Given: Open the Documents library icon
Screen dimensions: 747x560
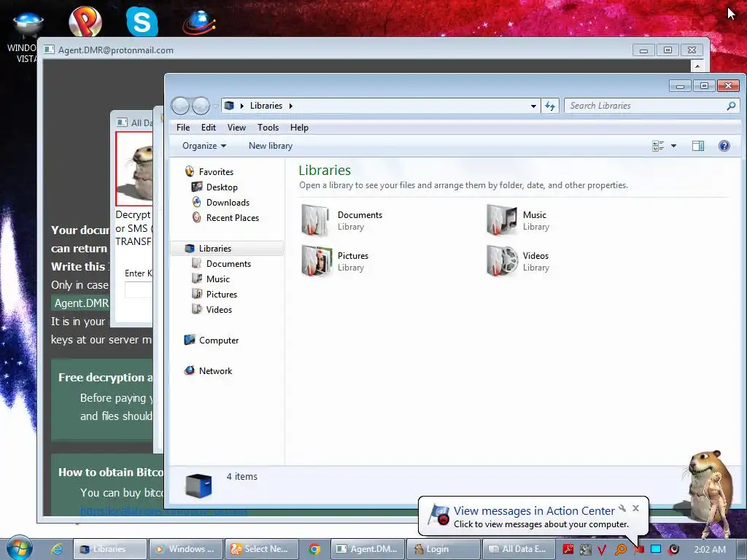Looking at the screenshot, I should pos(315,220).
